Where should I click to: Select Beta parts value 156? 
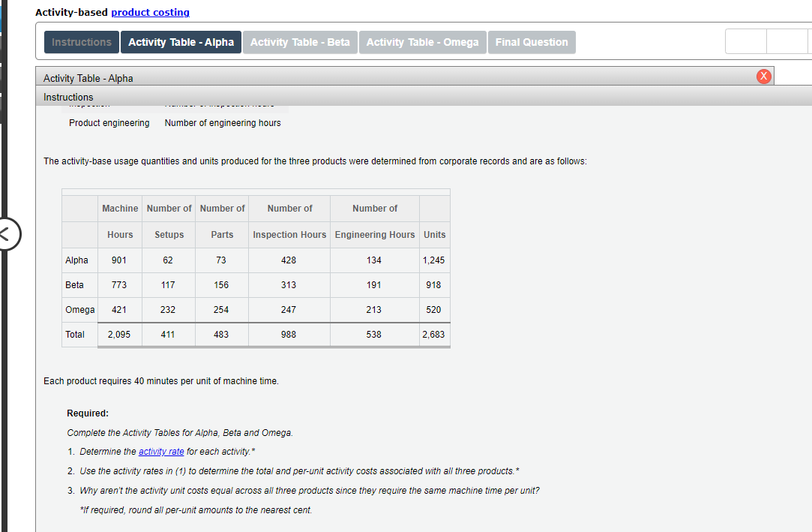221,285
